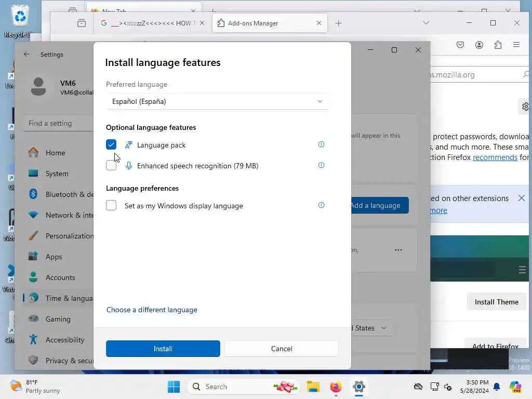Click info icon for Enhanced speech recognition
This screenshot has width=532, height=399.
pos(321,165)
